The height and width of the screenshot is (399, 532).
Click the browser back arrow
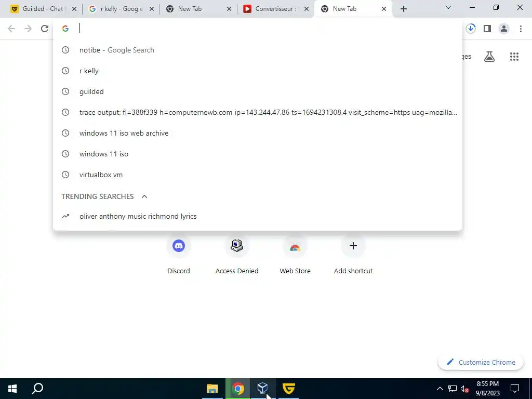(x=11, y=29)
